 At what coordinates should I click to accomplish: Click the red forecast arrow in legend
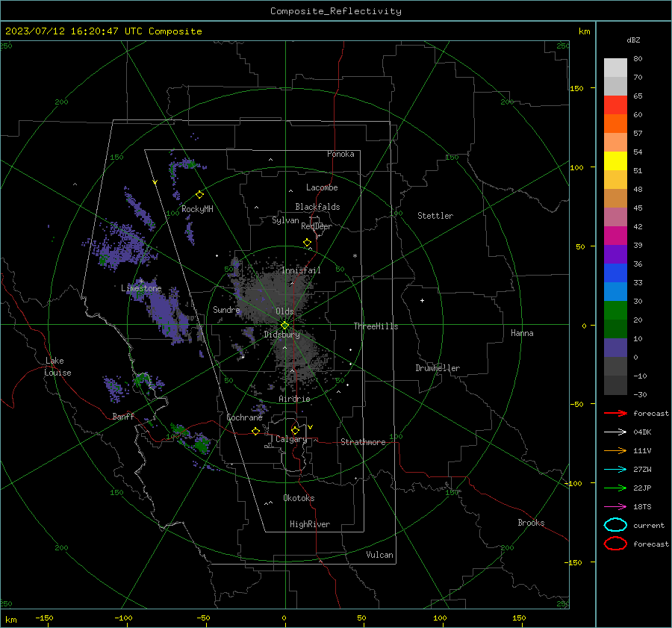click(615, 413)
